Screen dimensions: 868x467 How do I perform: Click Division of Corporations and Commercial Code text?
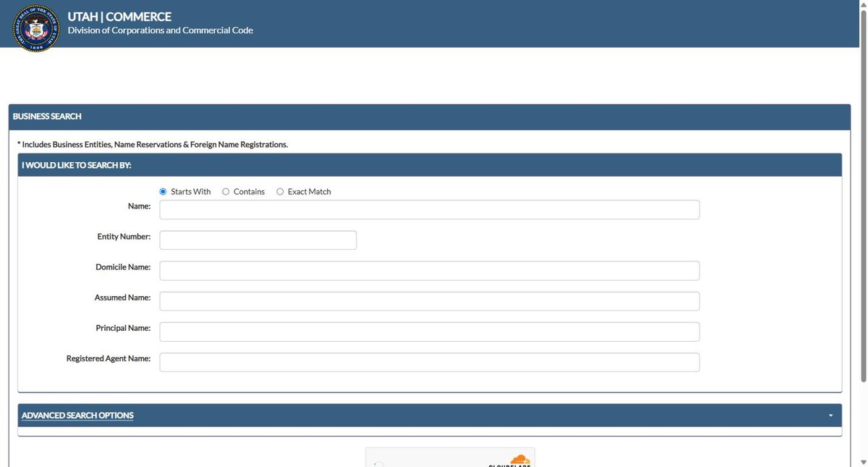pos(160,30)
